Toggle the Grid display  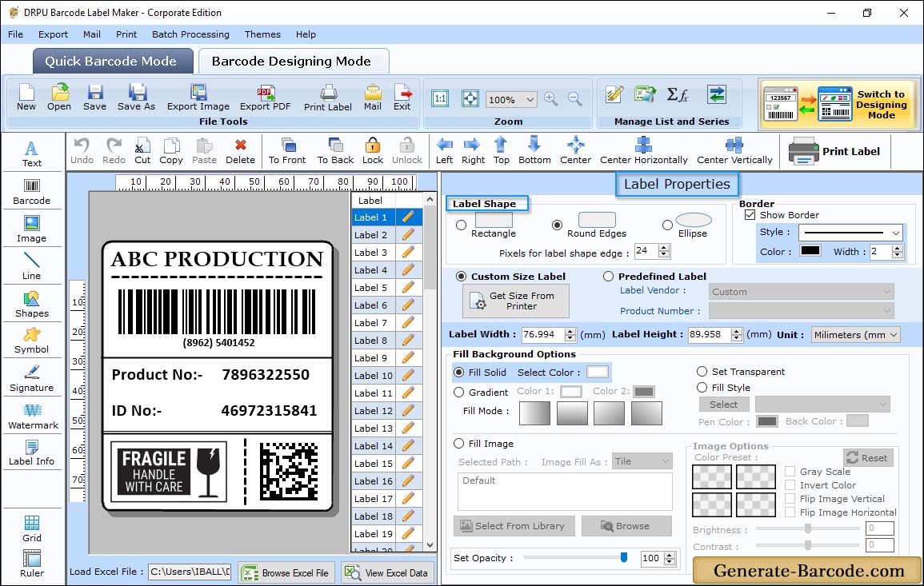click(32, 528)
